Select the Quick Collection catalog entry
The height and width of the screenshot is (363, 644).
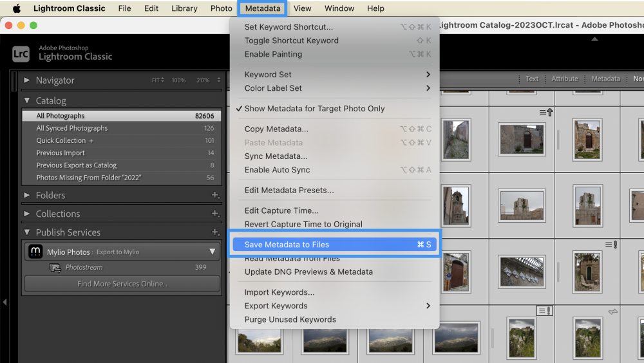pos(61,140)
